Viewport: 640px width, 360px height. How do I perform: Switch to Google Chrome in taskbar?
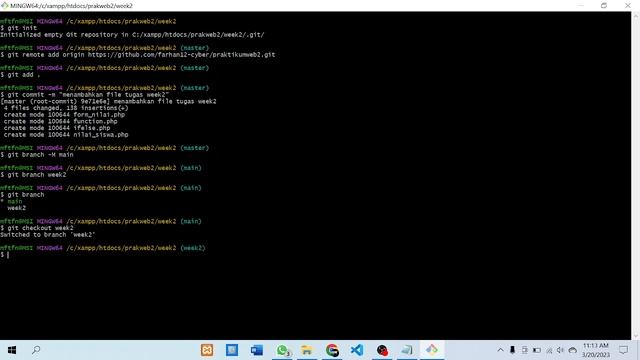[x=332, y=350]
